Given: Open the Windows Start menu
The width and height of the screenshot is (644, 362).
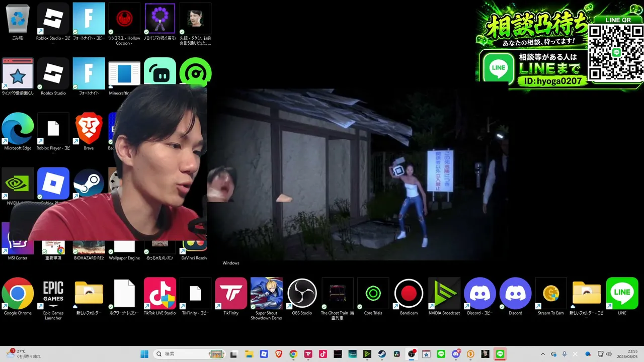Looking at the screenshot, I should (x=144, y=354).
